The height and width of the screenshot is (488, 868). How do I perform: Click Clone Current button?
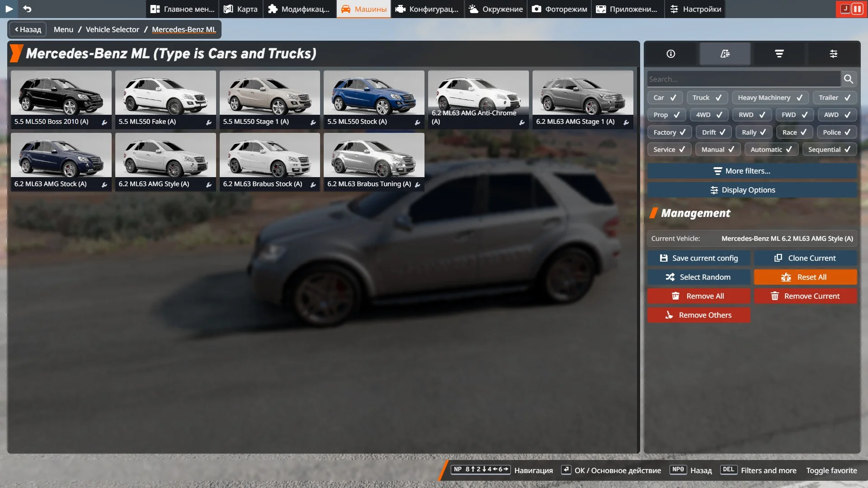click(x=805, y=258)
